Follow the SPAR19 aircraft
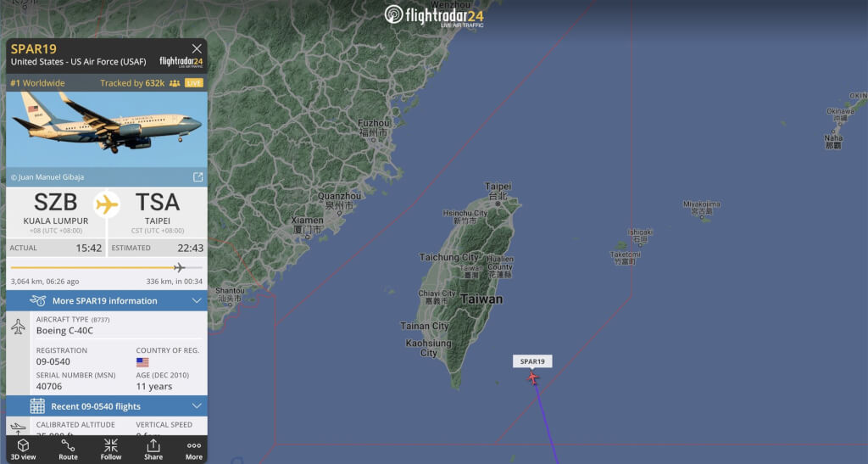Screen dimensions: 868x464 point(111,450)
